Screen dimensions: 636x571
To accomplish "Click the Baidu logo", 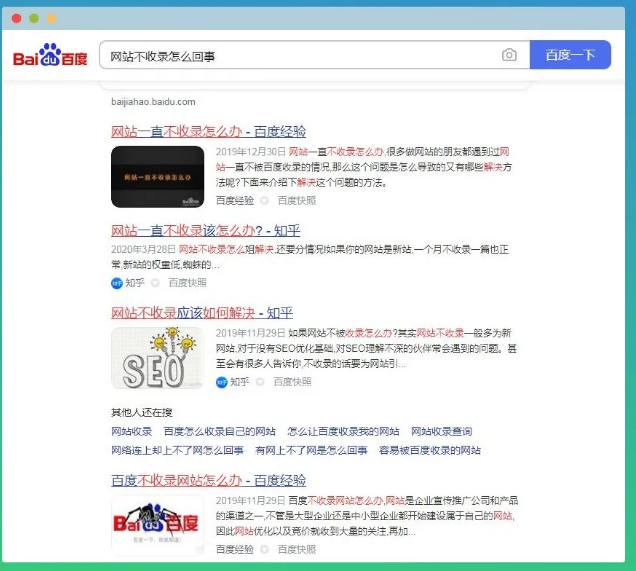I will tap(50, 56).
